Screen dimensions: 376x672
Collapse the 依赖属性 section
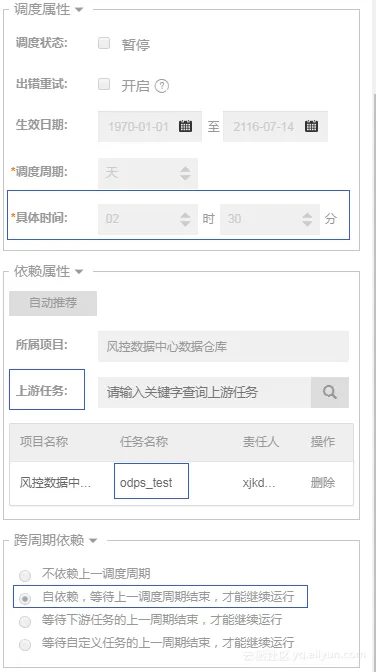79,272
